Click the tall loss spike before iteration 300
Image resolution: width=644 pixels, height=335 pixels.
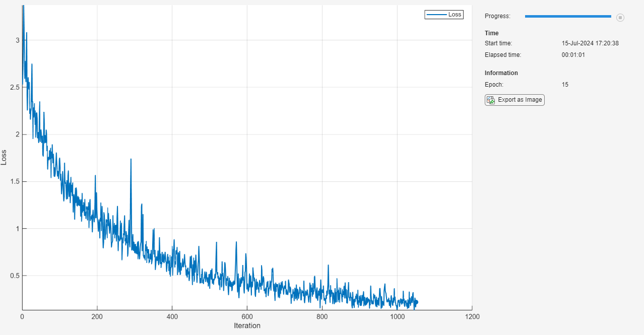pyautogui.click(x=131, y=160)
